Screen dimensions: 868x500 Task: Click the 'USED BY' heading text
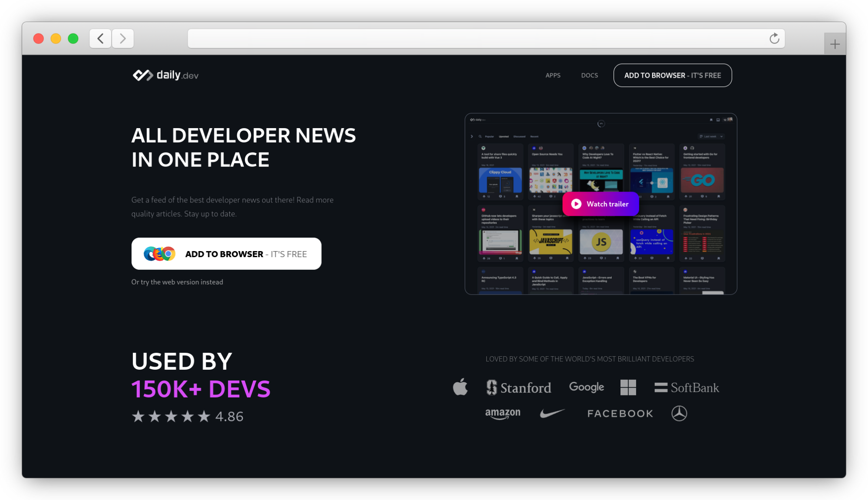point(182,361)
